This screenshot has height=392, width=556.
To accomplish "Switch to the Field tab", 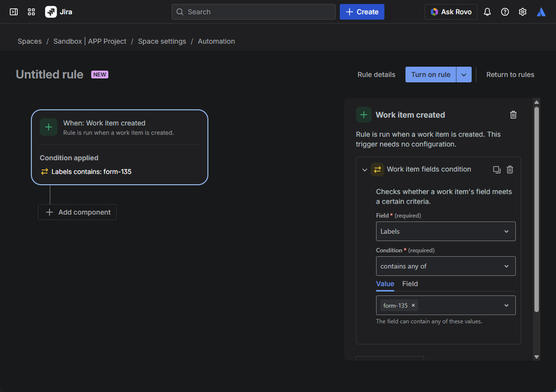I will tap(410, 284).
